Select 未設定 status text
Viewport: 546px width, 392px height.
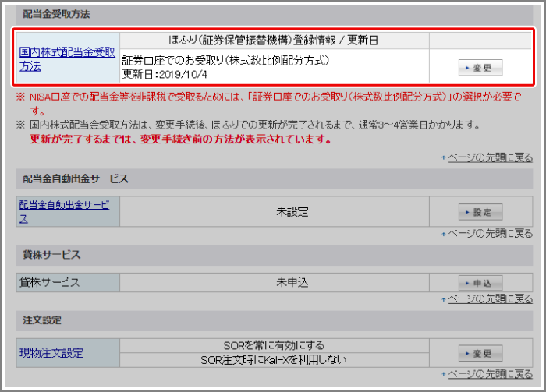pos(292,212)
